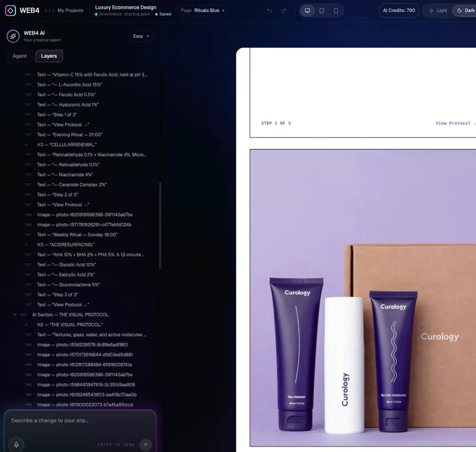The image size is (476, 452).
Task: Select Image layer photo-1556228578-8c89e6adf883
Action: pyautogui.click(x=82, y=345)
